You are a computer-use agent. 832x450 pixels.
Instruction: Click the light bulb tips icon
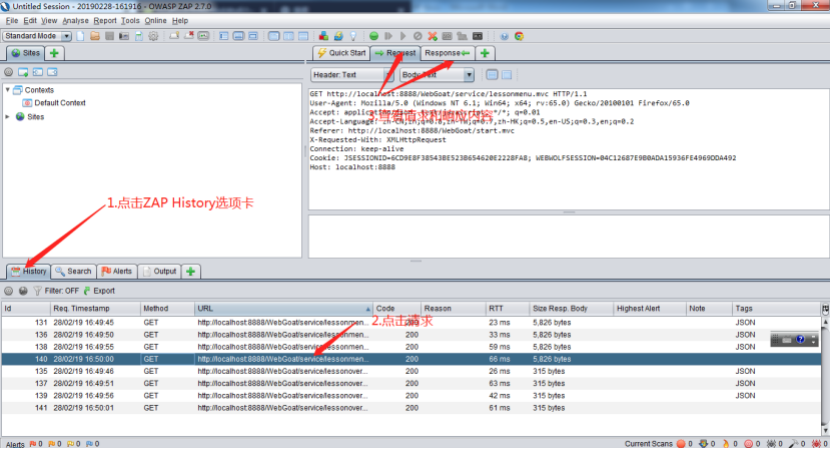(353, 36)
